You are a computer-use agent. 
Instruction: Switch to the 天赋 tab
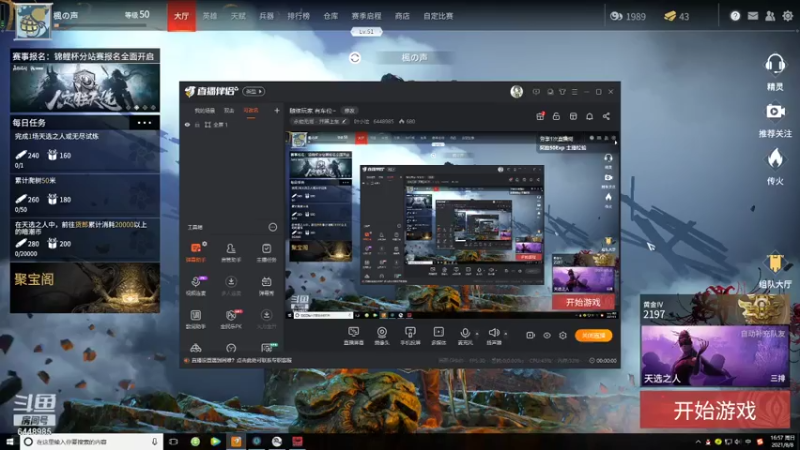[x=238, y=16]
